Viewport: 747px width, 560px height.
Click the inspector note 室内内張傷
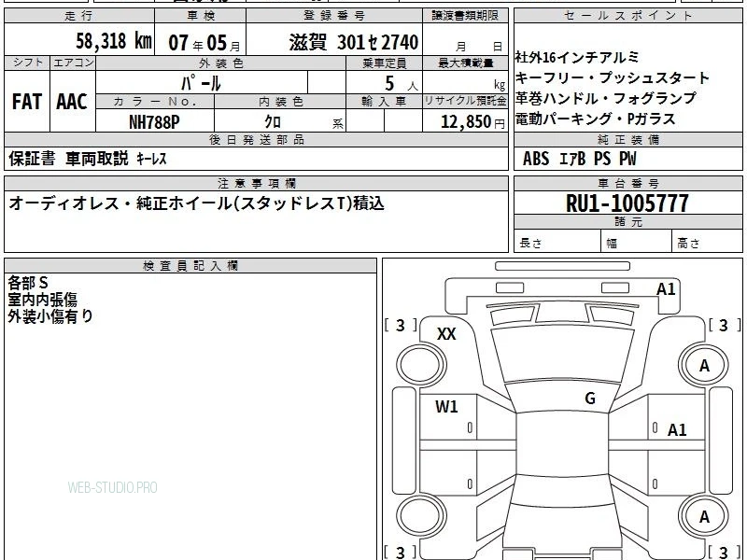tap(42, 300)
